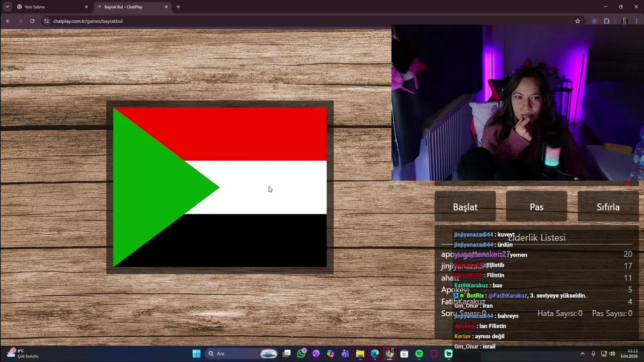Open Spotify from the taskbar

(419, 353)
